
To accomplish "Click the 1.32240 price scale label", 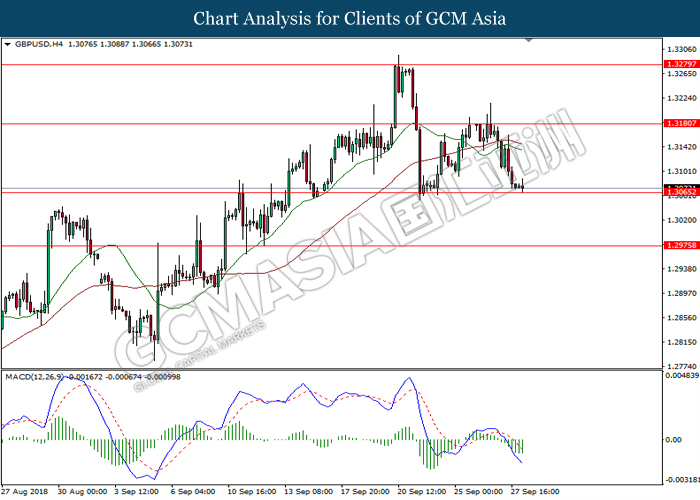I will point(682,98).
